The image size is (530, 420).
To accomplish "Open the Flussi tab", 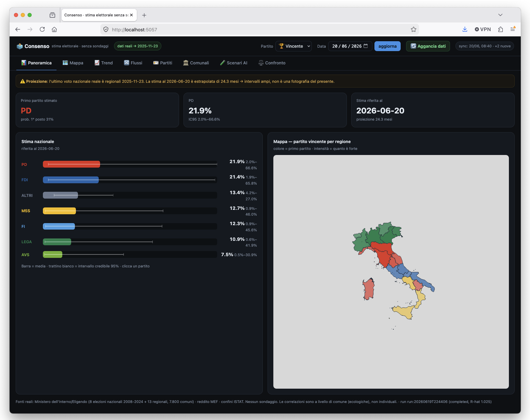I will pos(133,63).
